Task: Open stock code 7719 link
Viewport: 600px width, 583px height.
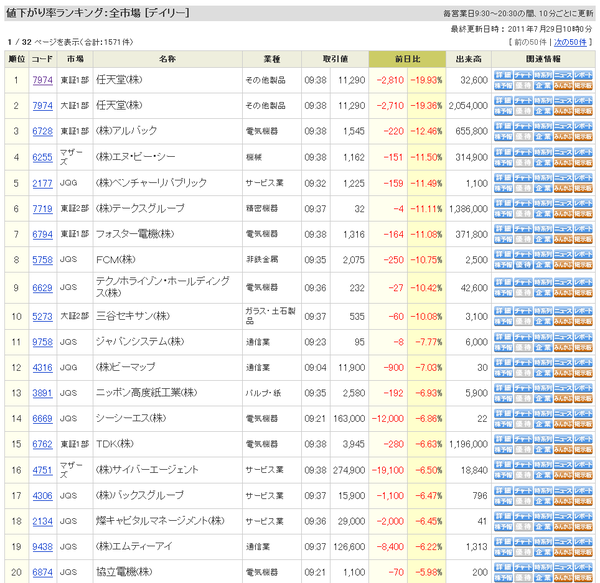Action: [x=42, y=209]
